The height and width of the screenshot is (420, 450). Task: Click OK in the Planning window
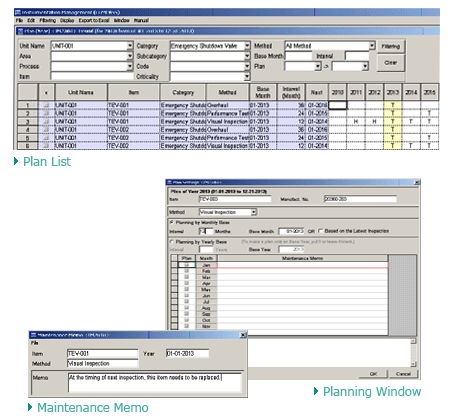[373, 374]
